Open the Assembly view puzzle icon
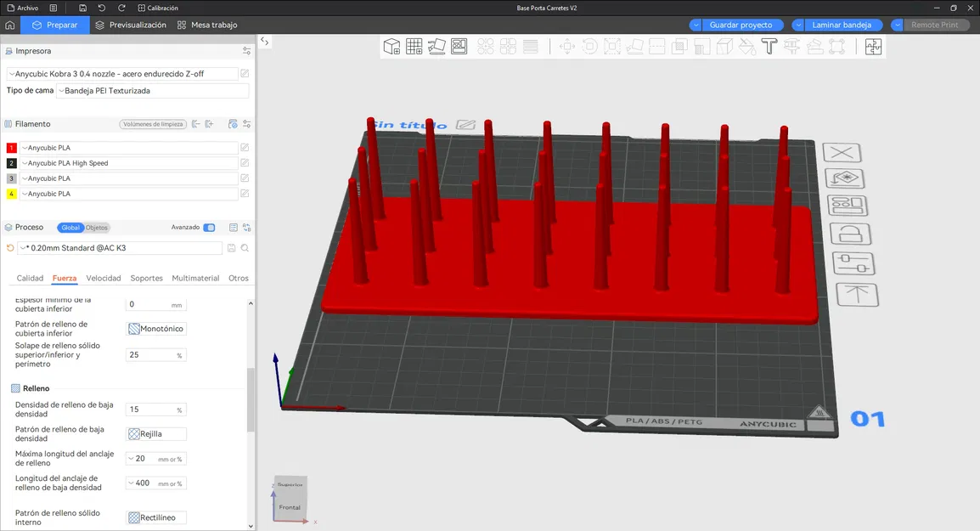 point(873,46)
